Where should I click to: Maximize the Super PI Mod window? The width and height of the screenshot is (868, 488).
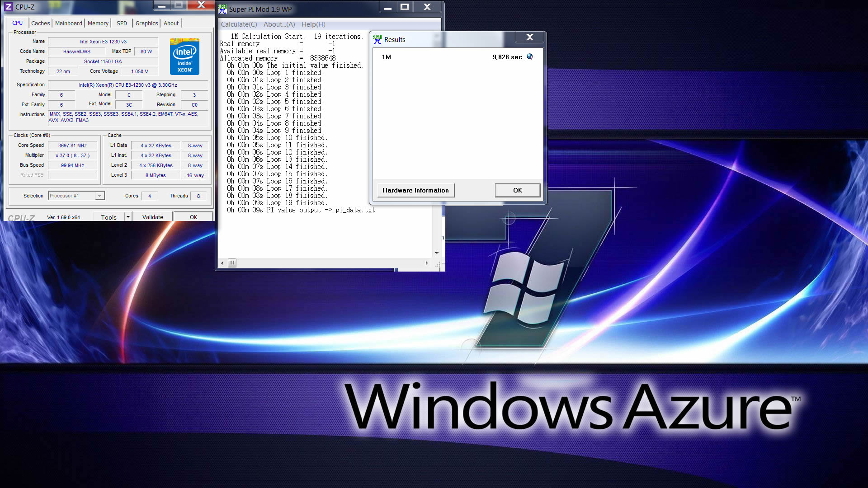(x=405, y=7)
